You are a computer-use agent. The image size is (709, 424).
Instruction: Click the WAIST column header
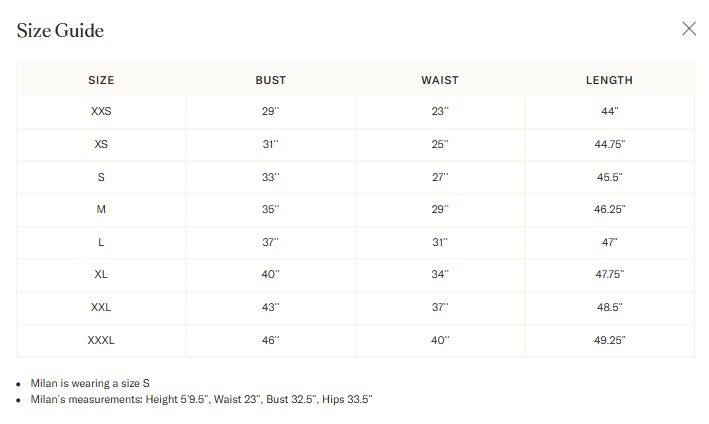pos(440,80)
